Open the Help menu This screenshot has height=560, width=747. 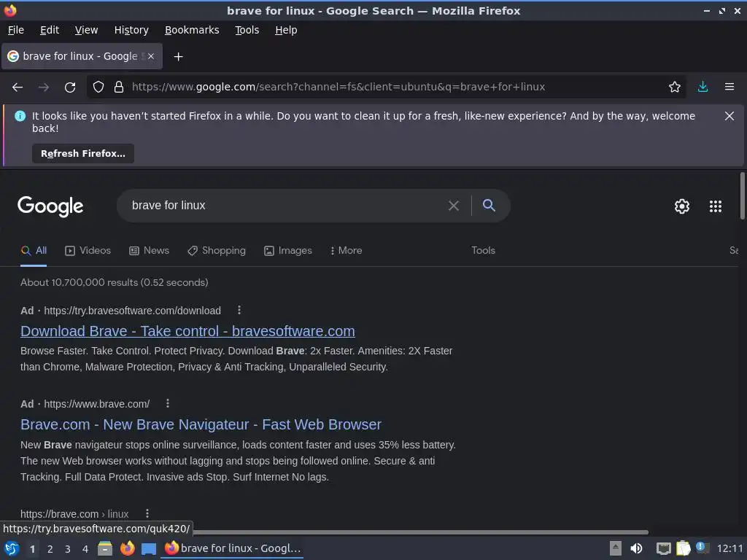pos(286,30)
